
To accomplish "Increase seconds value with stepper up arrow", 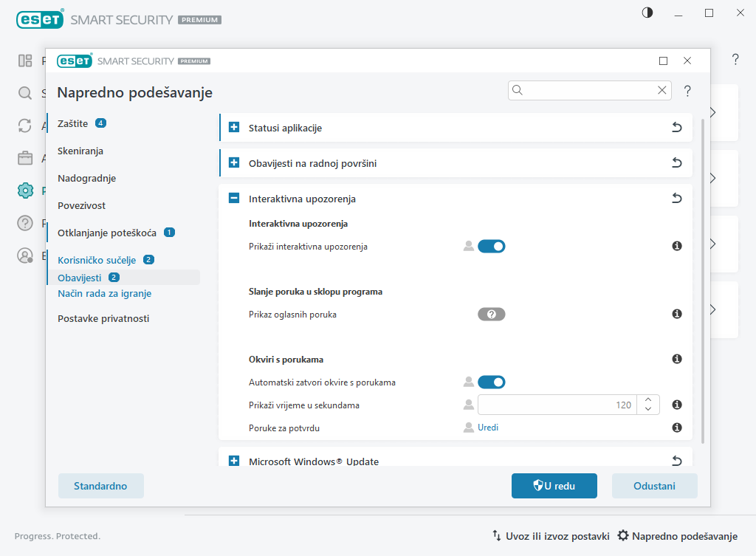I will coord(647,400).
